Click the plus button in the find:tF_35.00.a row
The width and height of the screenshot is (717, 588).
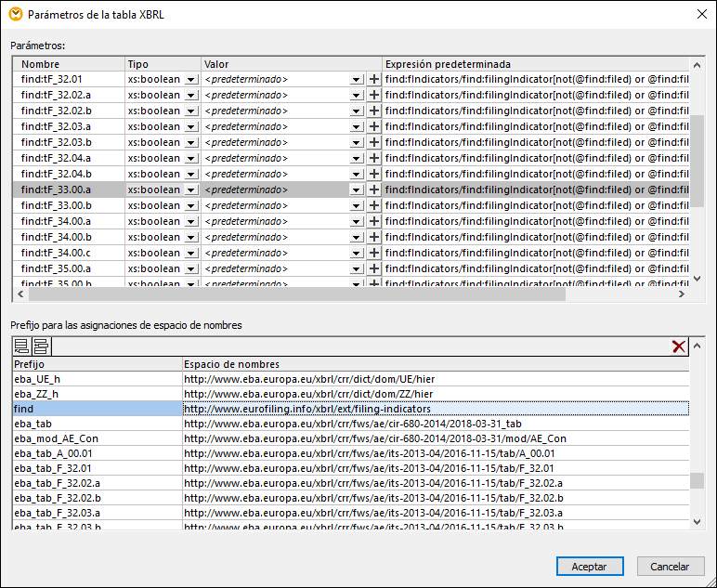click(x=374, y=268)
